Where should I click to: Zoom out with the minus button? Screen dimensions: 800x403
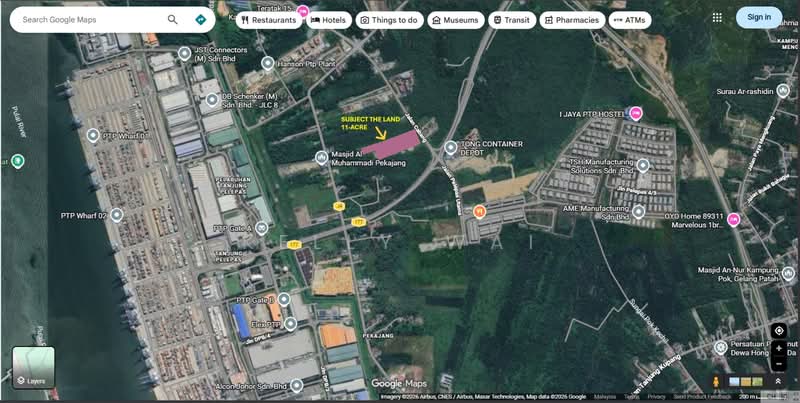pos(779,364)
